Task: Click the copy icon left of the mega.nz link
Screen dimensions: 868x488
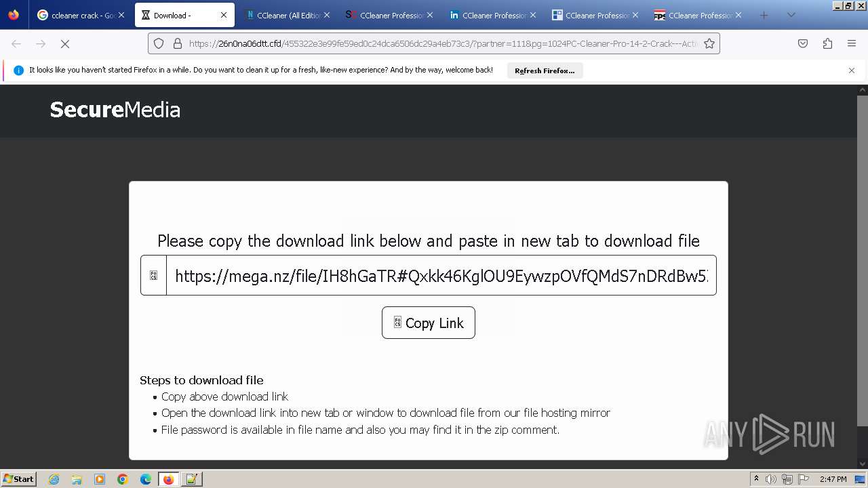Action: point(154,275)
